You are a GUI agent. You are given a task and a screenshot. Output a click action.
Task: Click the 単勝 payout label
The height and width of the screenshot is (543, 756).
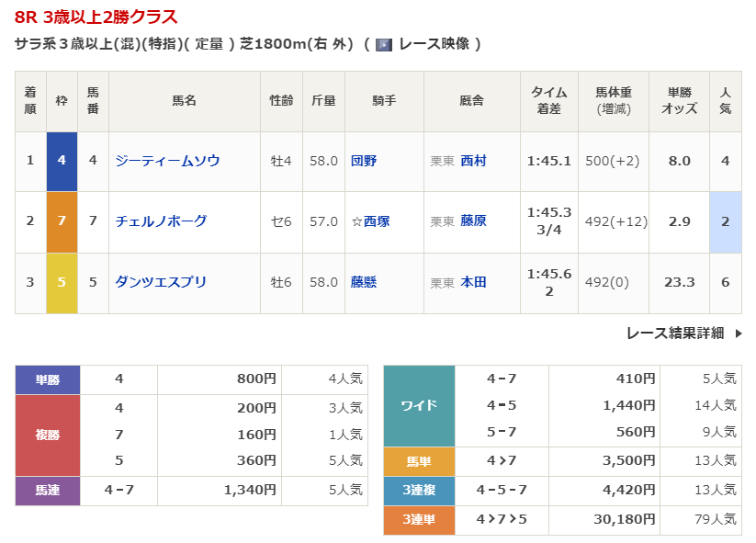tap(48, 379)
